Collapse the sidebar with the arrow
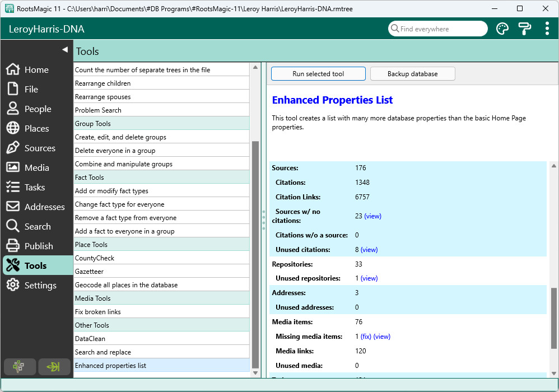559x392 pixels. [65, 49]
